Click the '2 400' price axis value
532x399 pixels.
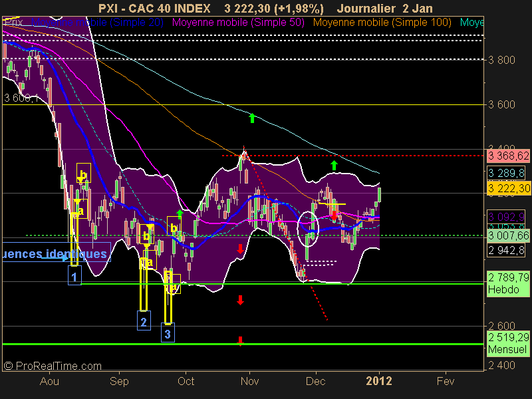501,365
